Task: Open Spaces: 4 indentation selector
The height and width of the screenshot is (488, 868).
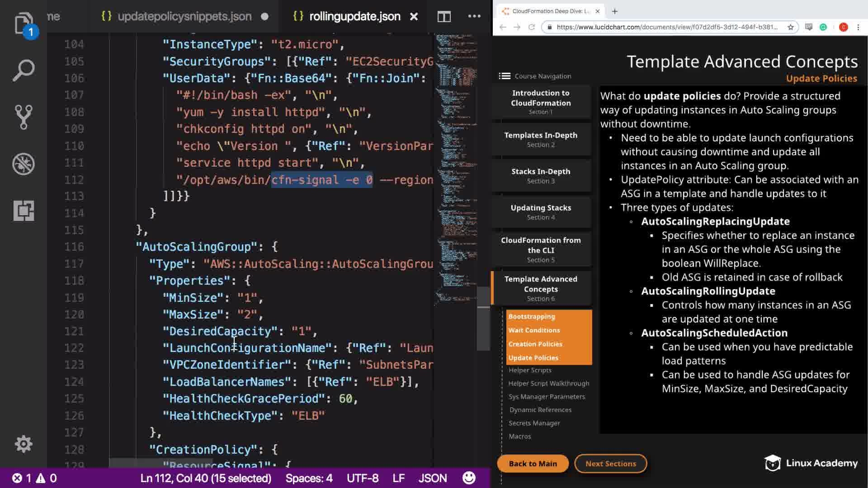Action: pos(309,478)
